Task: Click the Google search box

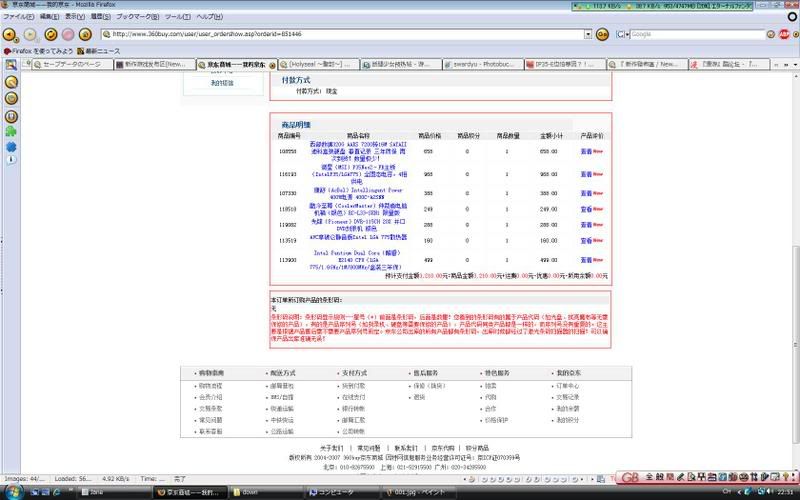Action: (x=697, y=34)
